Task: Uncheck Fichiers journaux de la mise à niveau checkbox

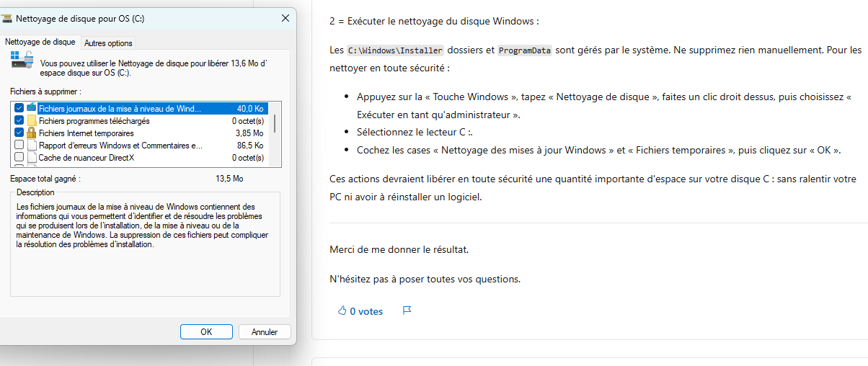Action: (x=19, y=108)
